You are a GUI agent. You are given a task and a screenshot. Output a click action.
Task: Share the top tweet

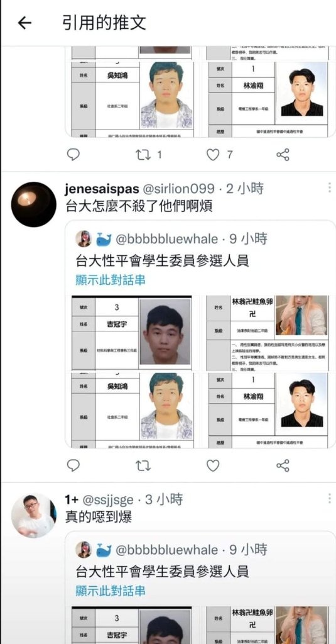click(x=283, y=155)
